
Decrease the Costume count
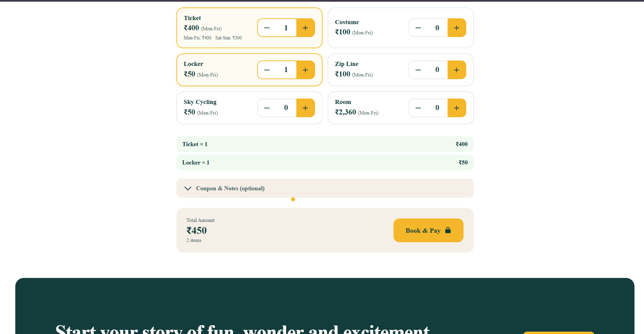tap(418, 28)
